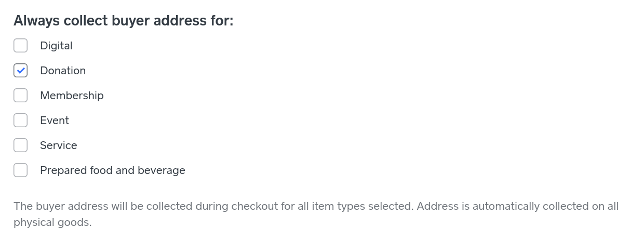Screen dimensions: 644x242
Task: Tick the Membership checkbox
Action: tap(20, 96)
